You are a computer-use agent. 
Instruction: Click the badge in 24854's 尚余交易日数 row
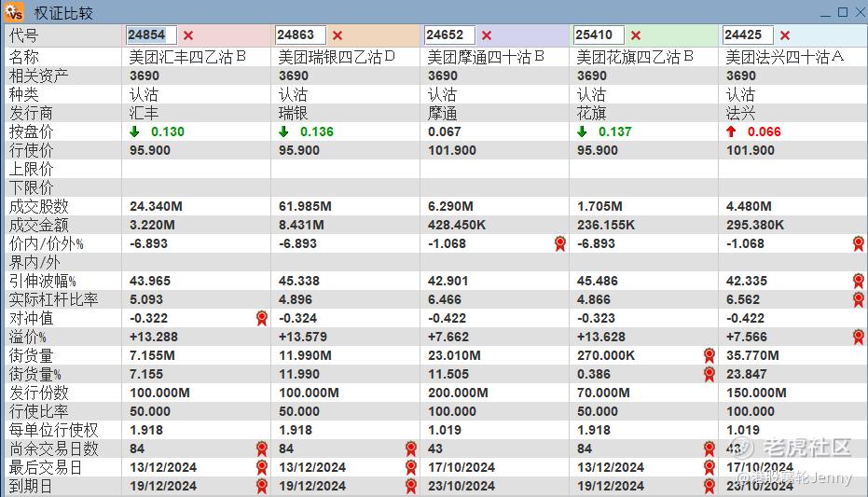(x=262, y=449)
